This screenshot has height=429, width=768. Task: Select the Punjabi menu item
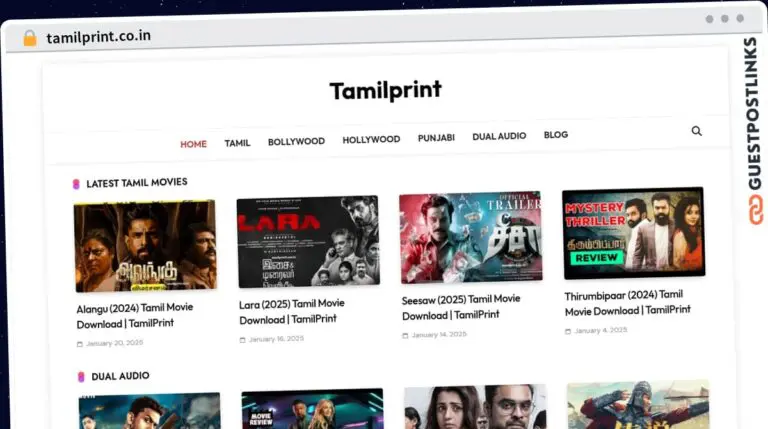click(436, 138)
